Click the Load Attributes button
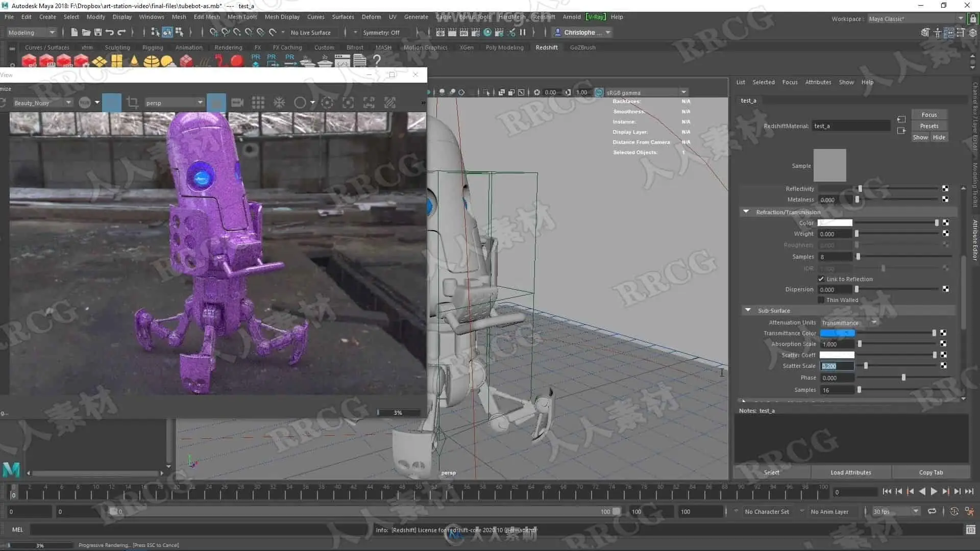The image size is (980, 551). coord(850,472)
